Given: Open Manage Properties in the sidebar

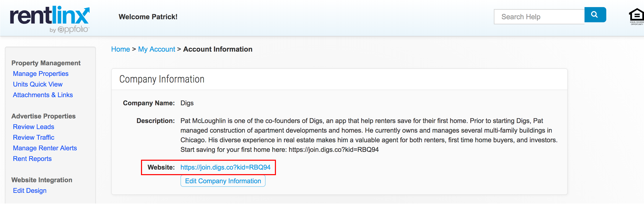Looking at the screenshot, I should click(41, 74).
